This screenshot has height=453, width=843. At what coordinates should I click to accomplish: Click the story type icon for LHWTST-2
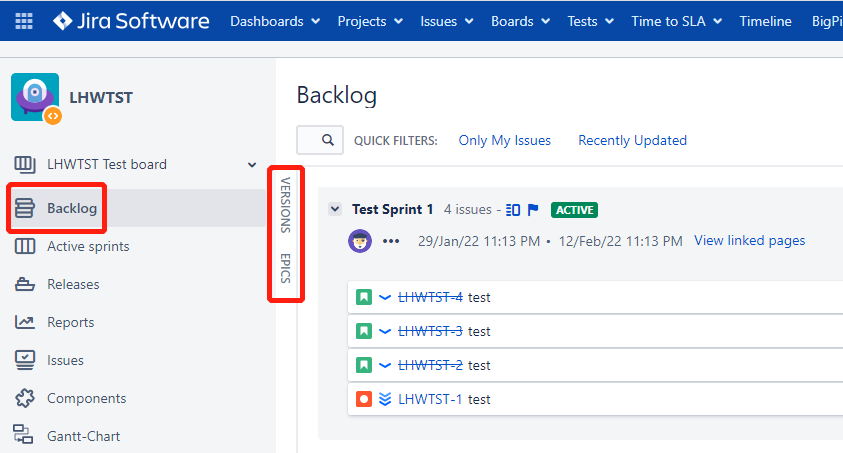[x=364, y=365]
